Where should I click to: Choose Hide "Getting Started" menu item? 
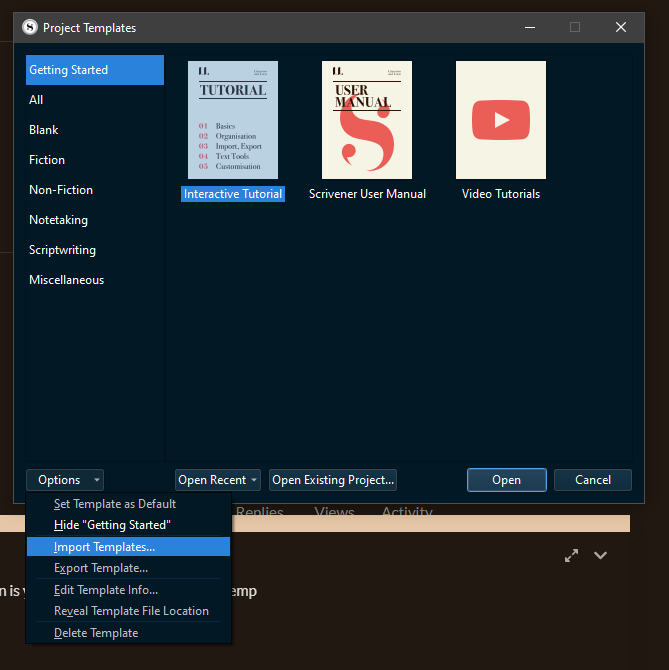click(x=128, y=525)
